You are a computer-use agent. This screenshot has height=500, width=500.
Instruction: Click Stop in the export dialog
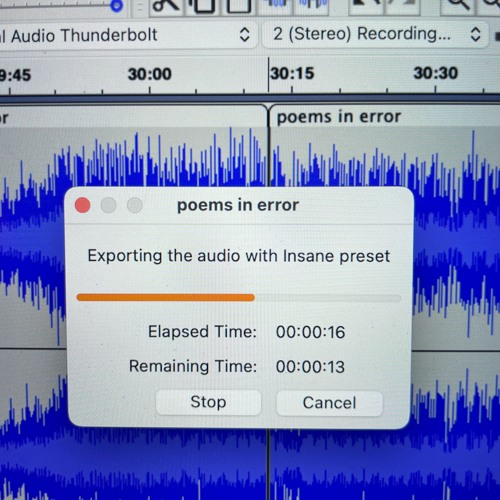(208, 402)
